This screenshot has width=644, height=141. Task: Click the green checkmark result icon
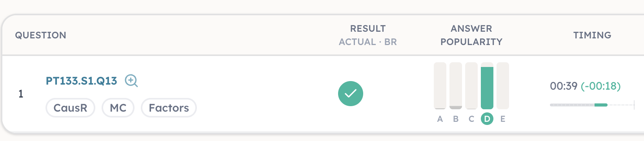click(351, 94)
